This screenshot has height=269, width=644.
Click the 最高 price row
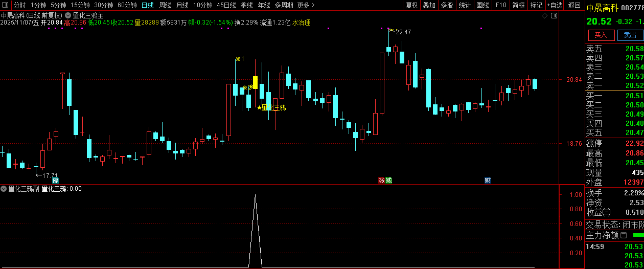614,153
